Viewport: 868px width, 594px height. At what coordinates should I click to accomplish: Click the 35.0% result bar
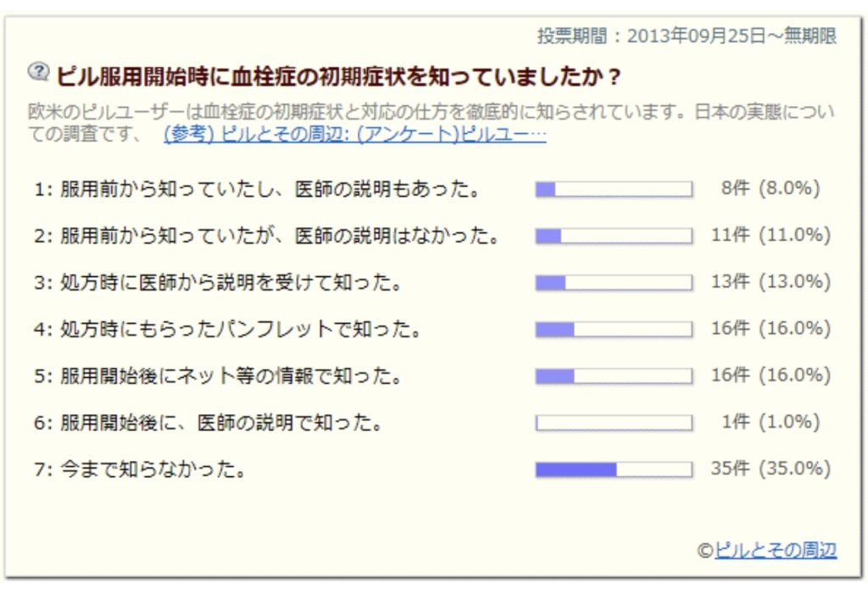pos(614,469)
